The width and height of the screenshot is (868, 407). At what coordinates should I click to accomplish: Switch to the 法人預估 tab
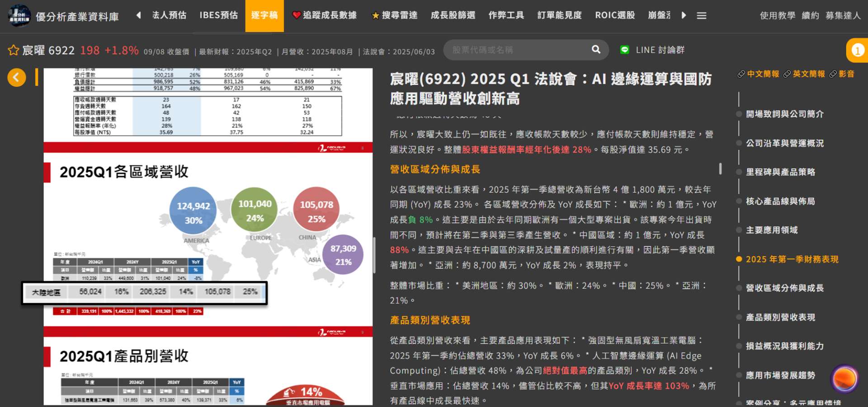[x=169, y=15]
